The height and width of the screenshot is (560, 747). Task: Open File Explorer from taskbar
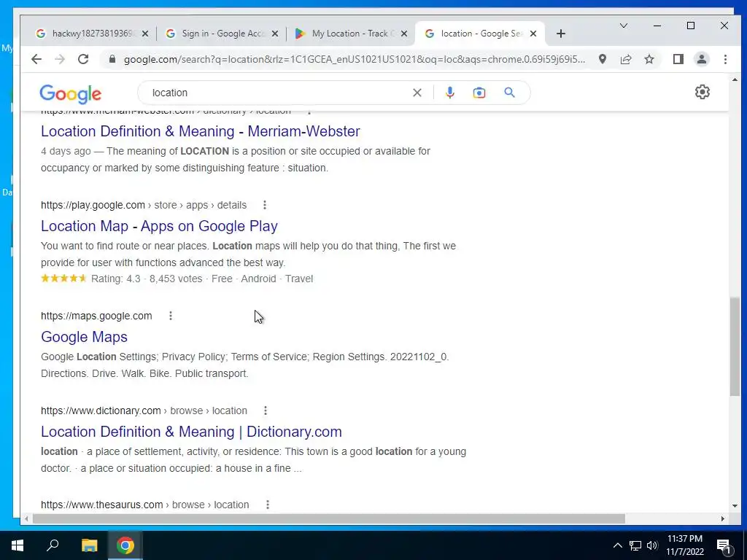pyautogui.click(x=89, y=545)
